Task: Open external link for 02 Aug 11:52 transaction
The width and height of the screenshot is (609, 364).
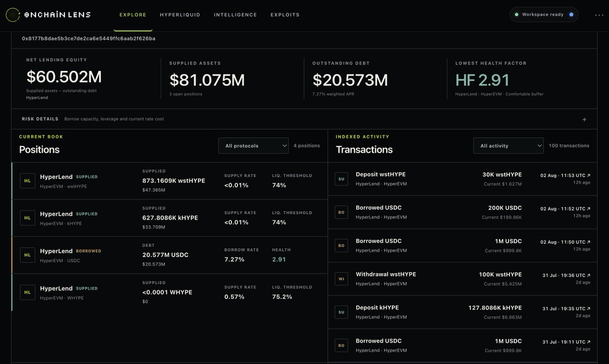Action: tap(589, 209)
